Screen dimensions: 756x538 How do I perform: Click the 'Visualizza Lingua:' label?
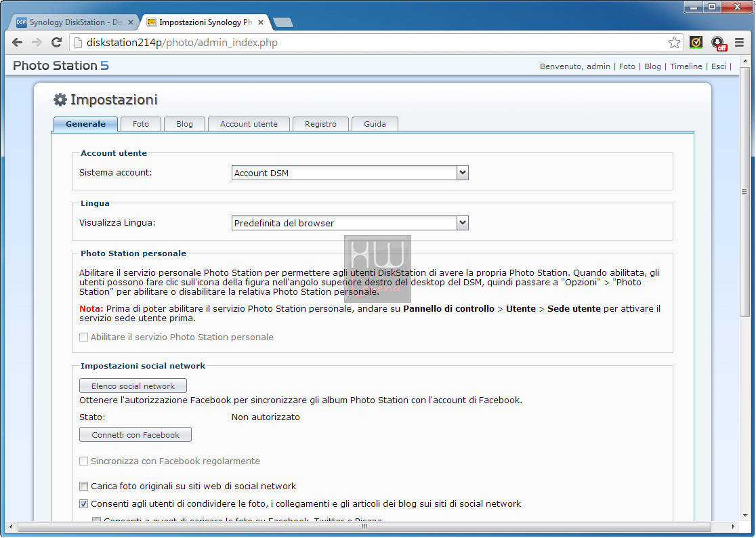117,223
